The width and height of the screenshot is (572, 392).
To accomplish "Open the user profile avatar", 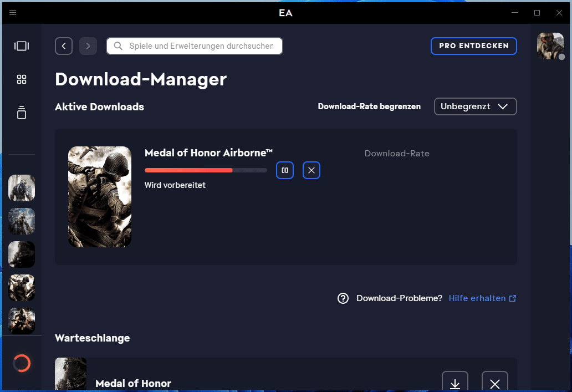I will click(x=550, y=46).
